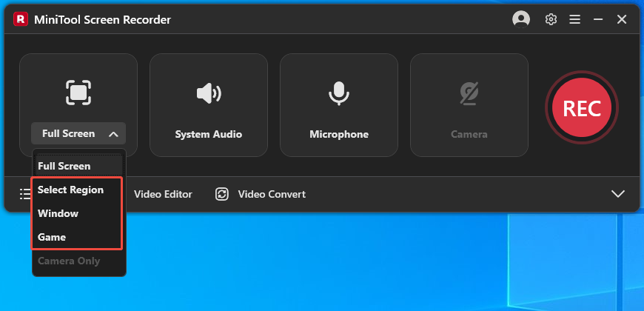Toggle the disabled Camera icon
Image resolution: width=644 pixels, height=311 pixels.
point(469,93)
